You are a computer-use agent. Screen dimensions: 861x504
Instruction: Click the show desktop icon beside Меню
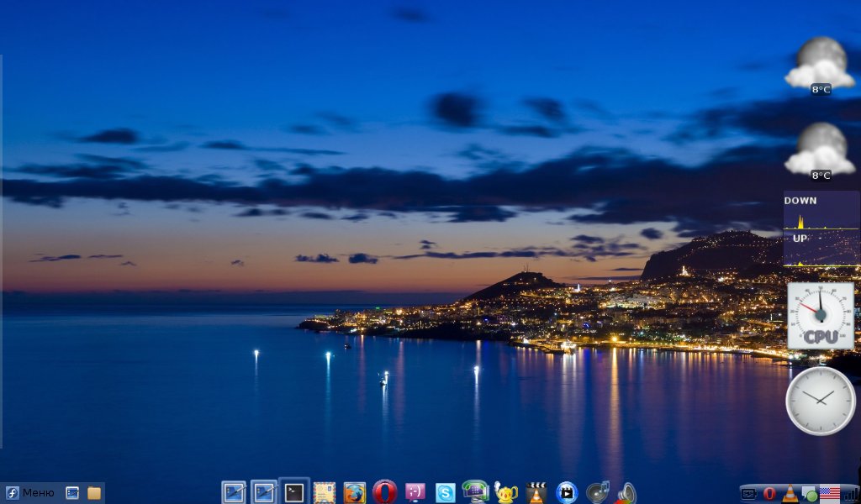[x=72, y=493]
